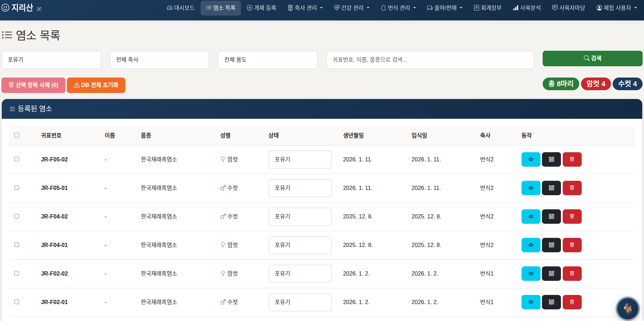Check the checkbox for goat JR-F04-01
The height and width of the screenshot is (321, 644).
17,245
